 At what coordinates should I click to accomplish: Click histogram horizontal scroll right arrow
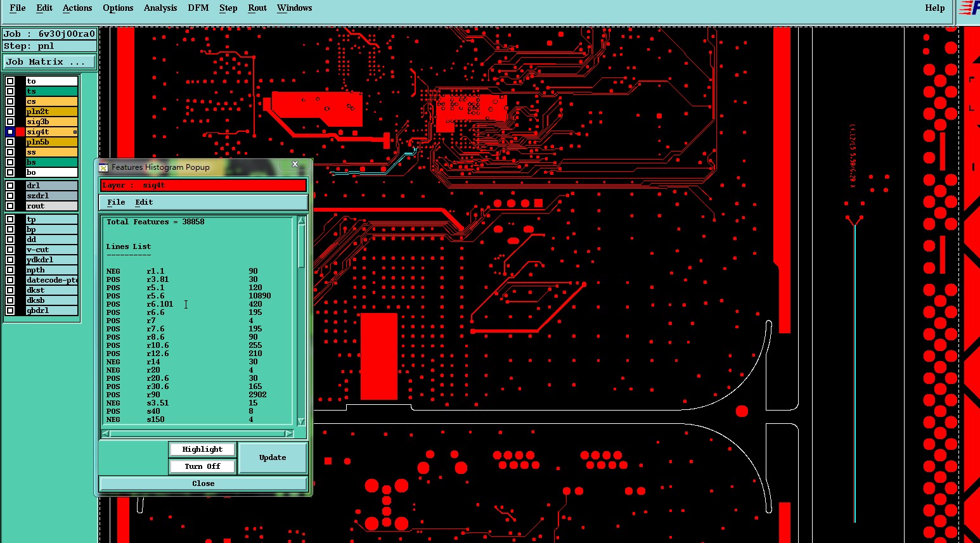click(289, 434)
